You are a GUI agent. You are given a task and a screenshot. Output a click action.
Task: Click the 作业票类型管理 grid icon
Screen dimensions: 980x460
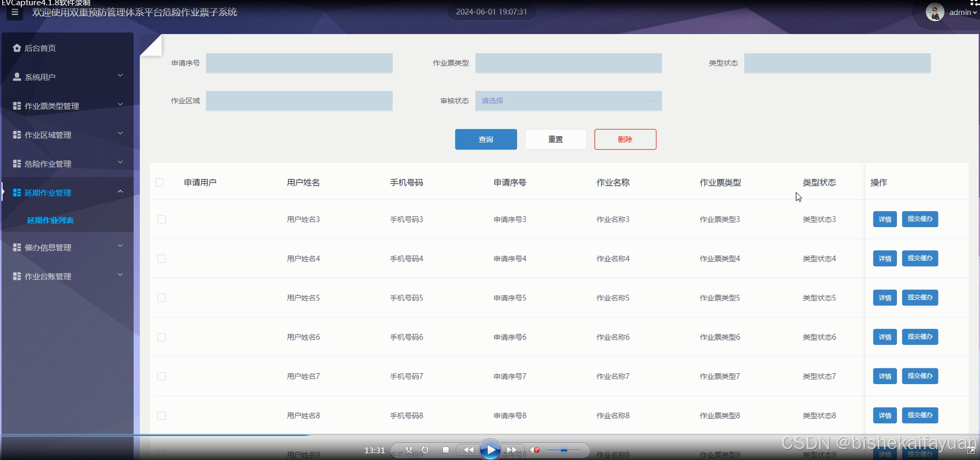[x=17, y=106]
